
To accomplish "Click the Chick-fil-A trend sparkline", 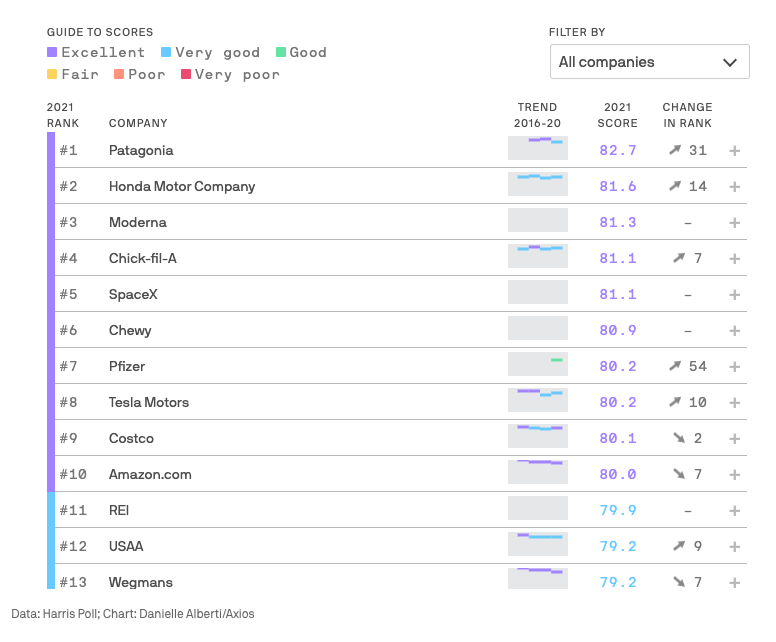I will [538, 256].
